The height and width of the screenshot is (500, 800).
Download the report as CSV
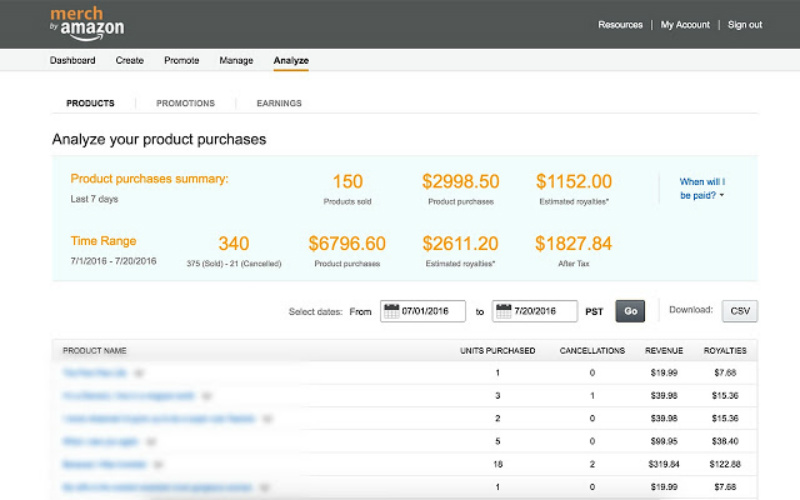tap(740, 311)
